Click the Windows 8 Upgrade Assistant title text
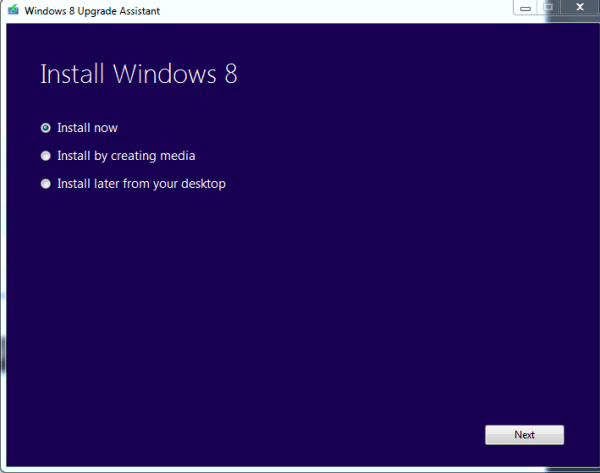The height and width of the screenshot is (473, 600). [x=92, y=11]
